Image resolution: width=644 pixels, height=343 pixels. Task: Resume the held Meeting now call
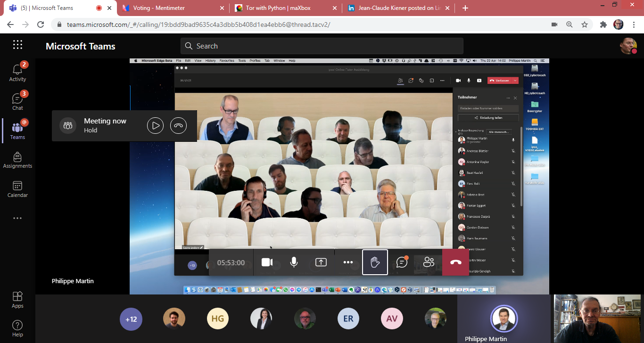tap(155, 126)
